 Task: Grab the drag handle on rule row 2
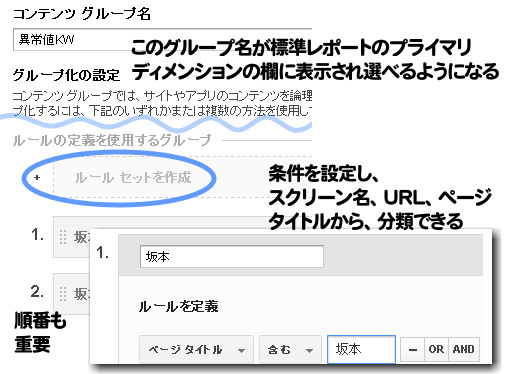click(x=62, y=294)
